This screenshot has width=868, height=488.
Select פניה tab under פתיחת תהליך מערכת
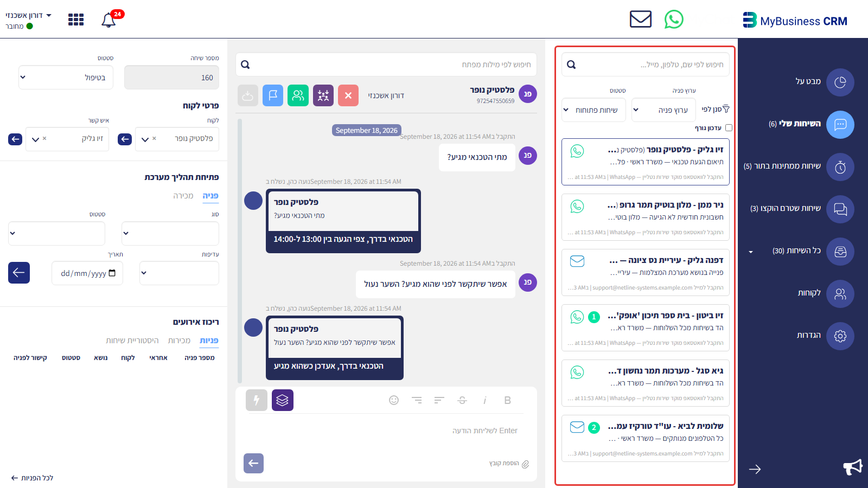point(210,196)
